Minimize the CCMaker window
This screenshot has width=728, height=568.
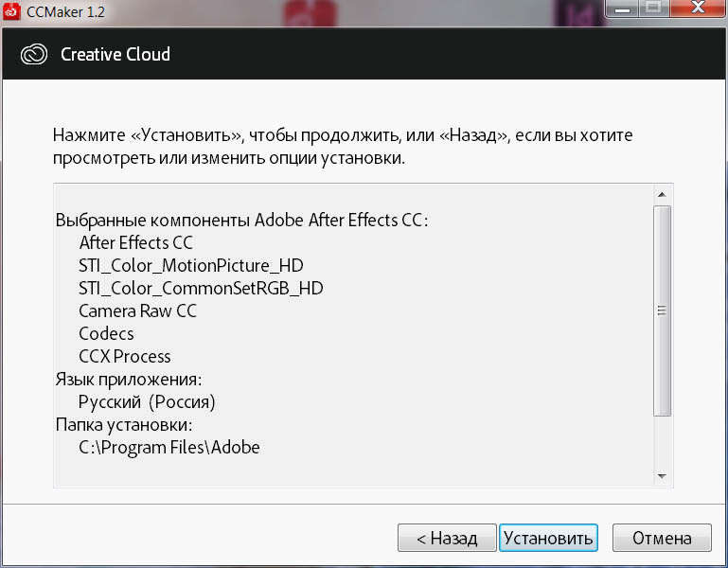click(622, 9)
